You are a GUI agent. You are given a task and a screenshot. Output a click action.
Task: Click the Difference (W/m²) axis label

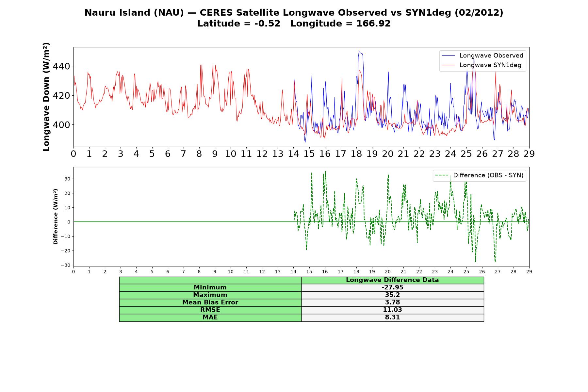coord(56,217)
